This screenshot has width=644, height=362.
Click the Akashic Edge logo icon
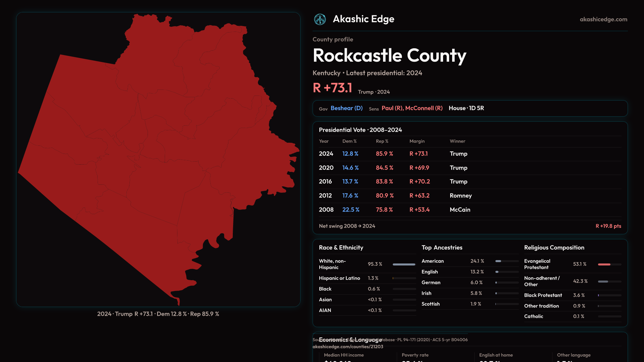click(320, 19)
